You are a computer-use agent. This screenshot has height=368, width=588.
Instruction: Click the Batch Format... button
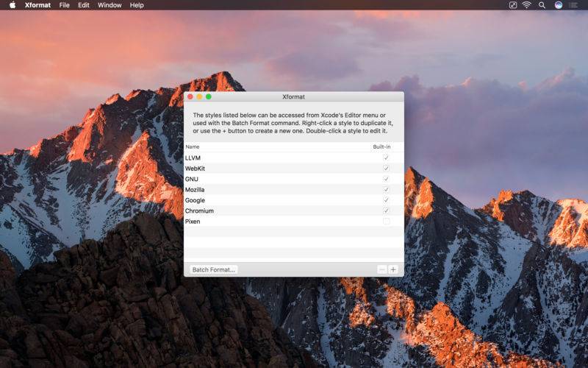pos(213,269)
